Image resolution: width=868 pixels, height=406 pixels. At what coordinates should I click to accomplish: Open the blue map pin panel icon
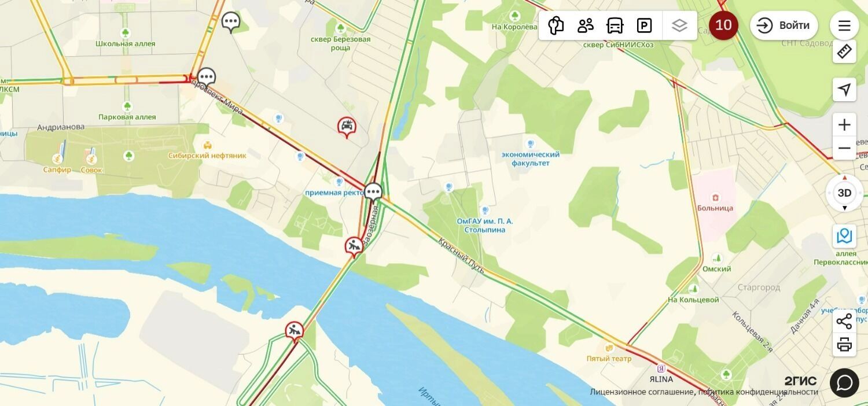pyautogui.click(x=844, y=236)
